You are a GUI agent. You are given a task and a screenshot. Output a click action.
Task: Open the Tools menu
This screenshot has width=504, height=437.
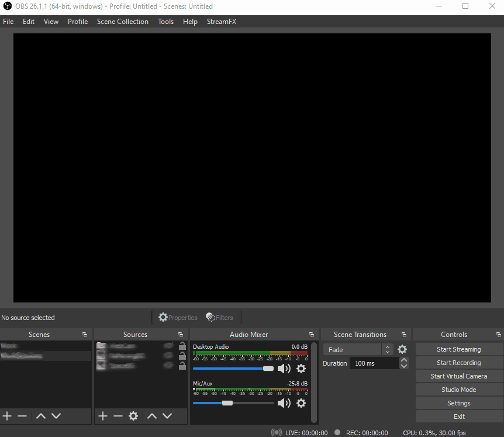pos(166,22)
